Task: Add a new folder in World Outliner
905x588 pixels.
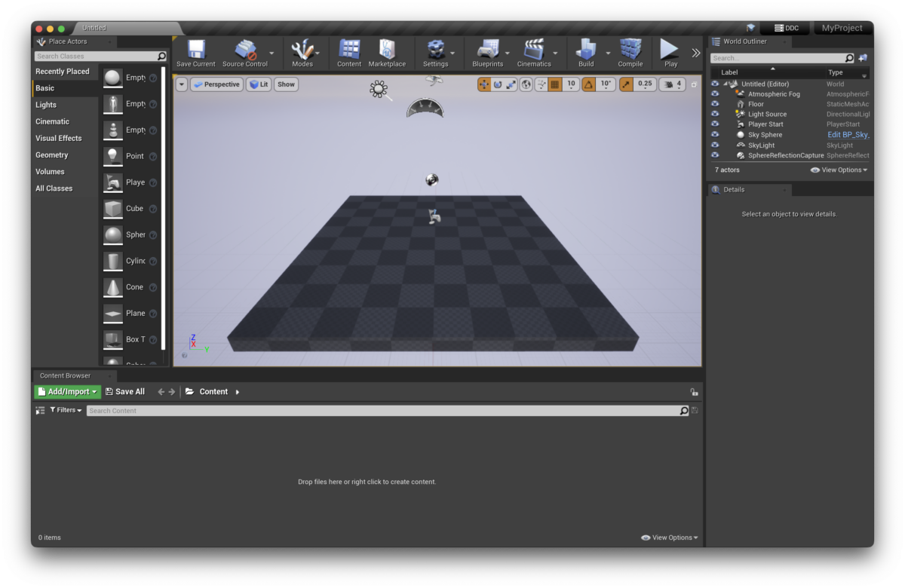Action: (x=863, y=58)
